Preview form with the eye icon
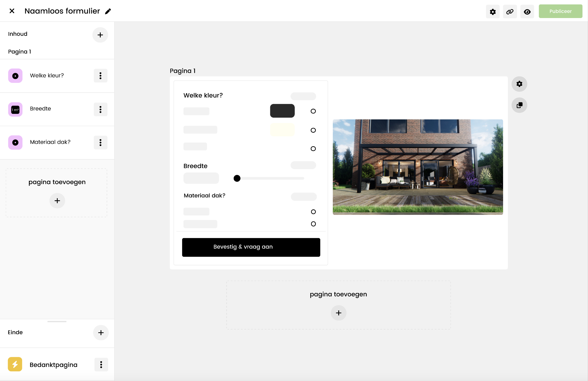 click(527, 12)
